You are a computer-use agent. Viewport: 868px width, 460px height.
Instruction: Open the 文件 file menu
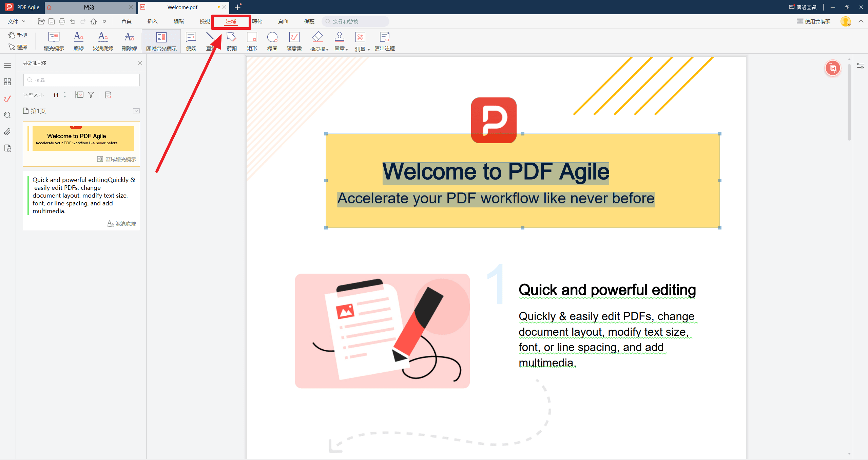pos(17,21)
